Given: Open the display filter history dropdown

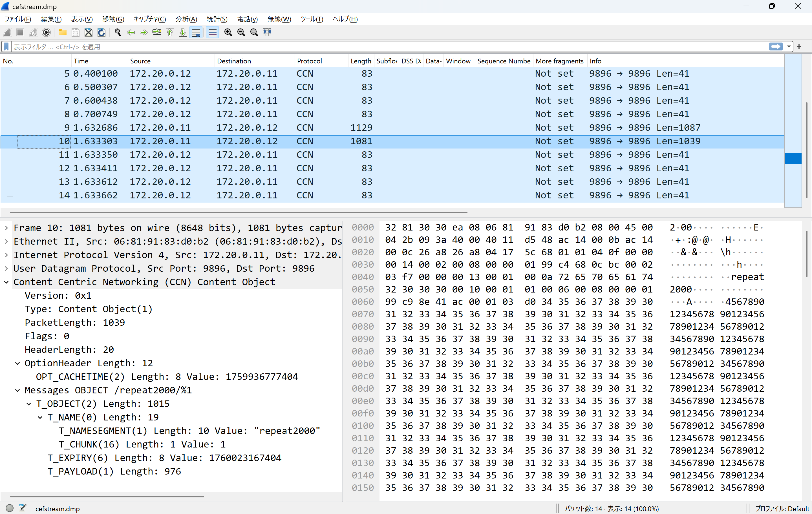Looking at the screenshot, I should point(789,46).
